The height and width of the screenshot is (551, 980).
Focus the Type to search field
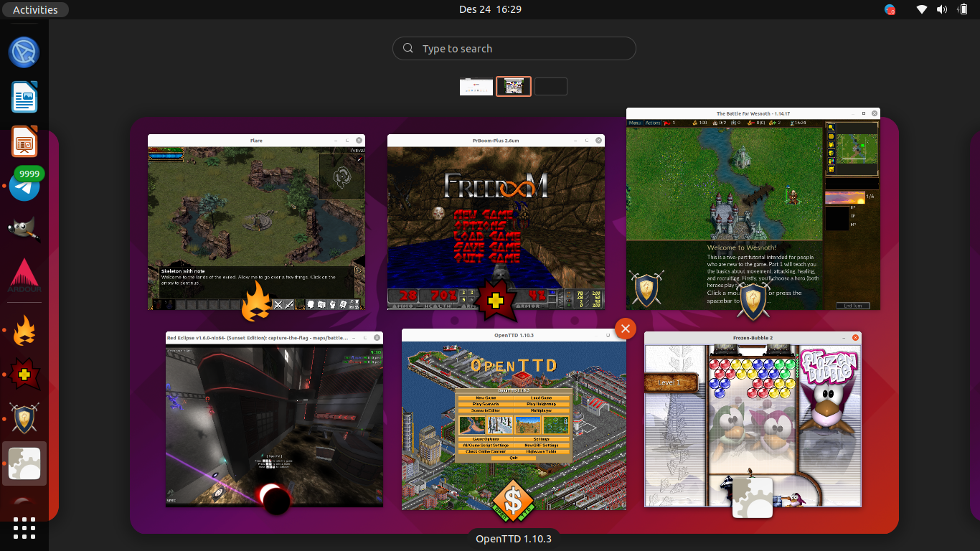[x=514, y=48]
